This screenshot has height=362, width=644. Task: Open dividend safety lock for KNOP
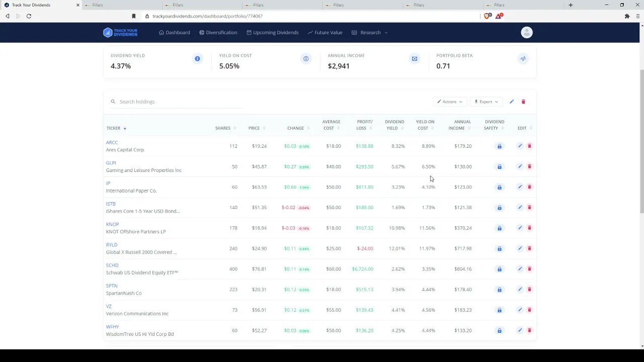tap(499, 228)
